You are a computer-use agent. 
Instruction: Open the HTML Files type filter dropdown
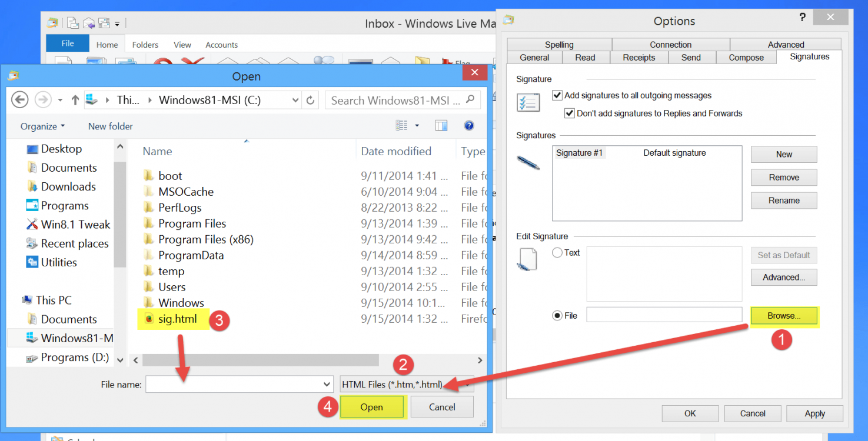click(407, 385)
